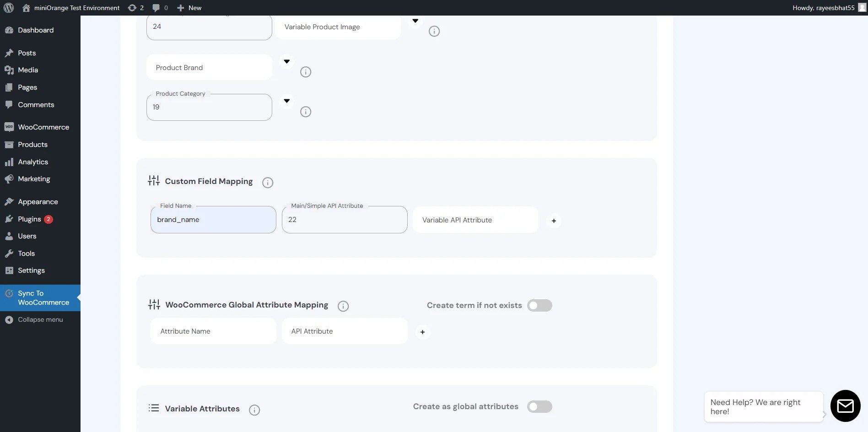
Task: Click info icon next to Custom Field Mapping
Action: pos(268,183)
